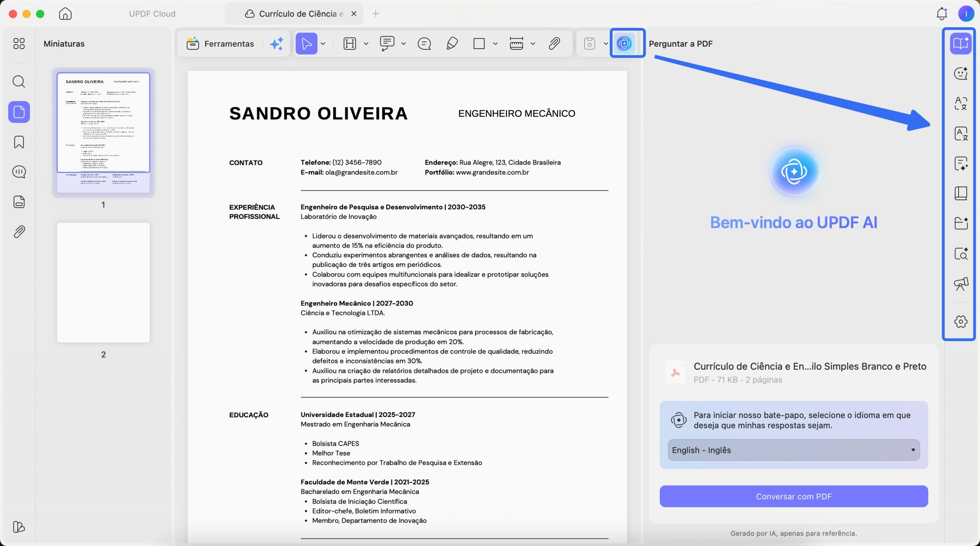Screen dimensions: 980x546
Task: Open the user account avatar
Action: click(966, 14)
